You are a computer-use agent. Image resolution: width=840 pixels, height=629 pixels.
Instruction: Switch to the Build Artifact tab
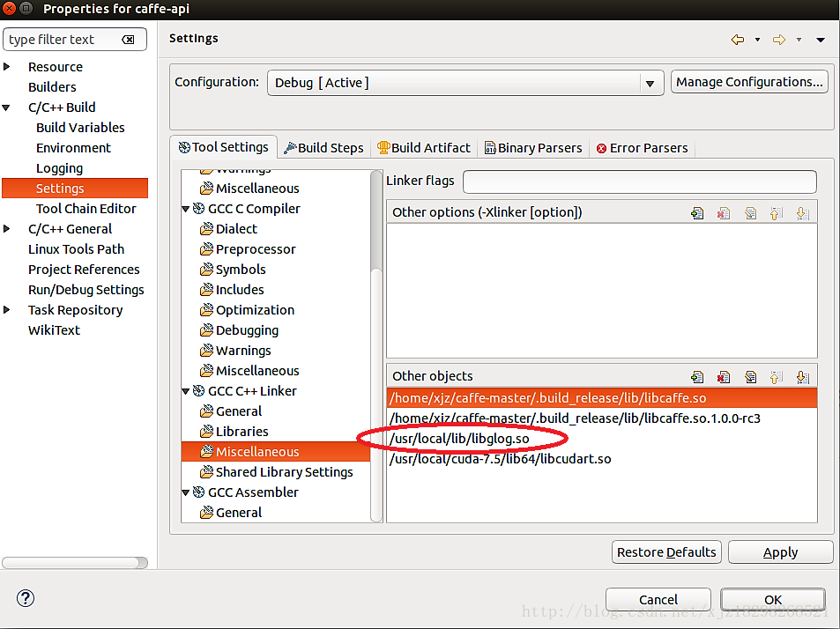pyautogui.click(x=424, y=148)
